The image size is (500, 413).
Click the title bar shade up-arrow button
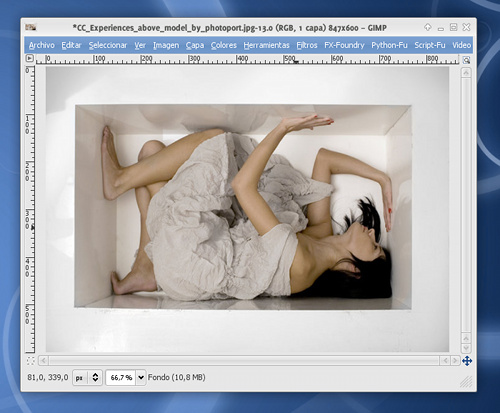pyautogui.click(x=428, y=27)
